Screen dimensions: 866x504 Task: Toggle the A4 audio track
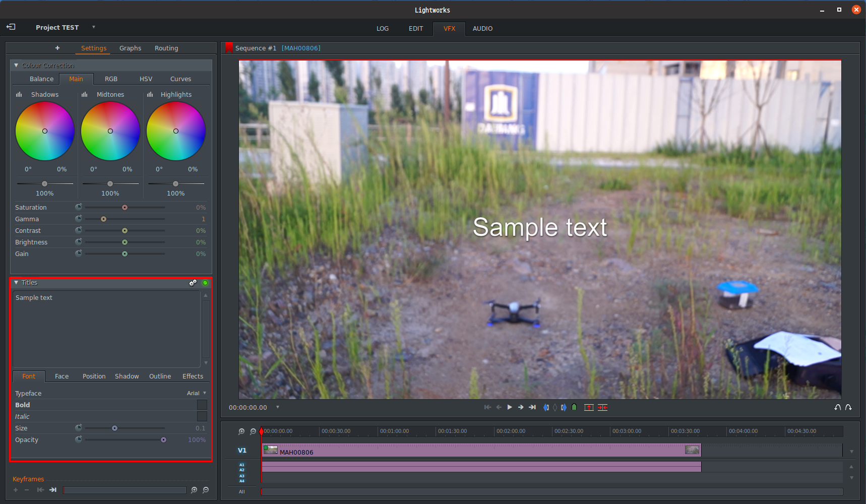[x=242, y=481]
